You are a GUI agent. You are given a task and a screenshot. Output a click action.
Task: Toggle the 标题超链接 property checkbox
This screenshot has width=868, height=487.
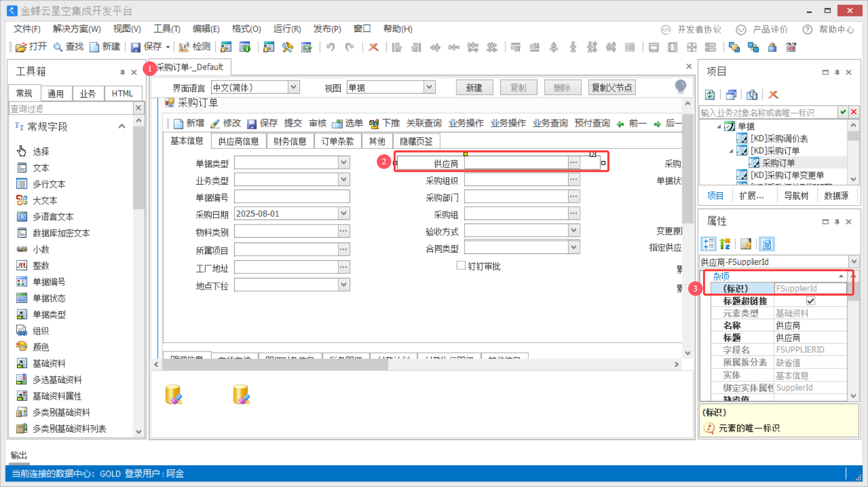tap(810, 301)
